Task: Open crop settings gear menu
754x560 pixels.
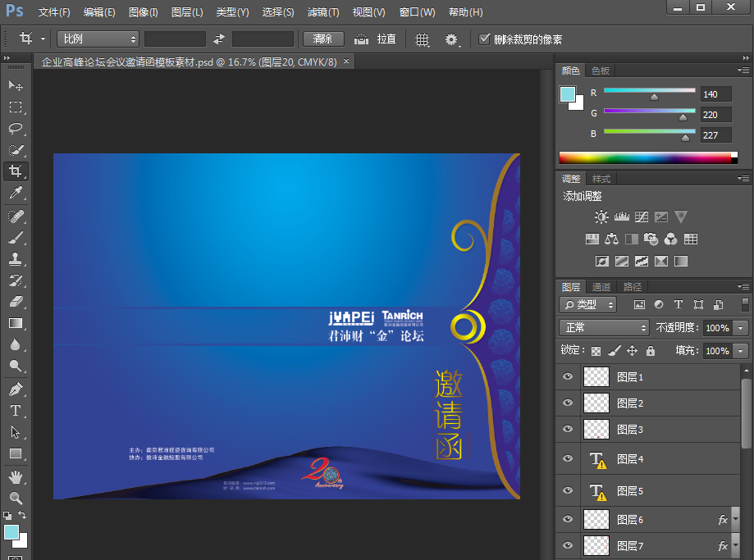Action: (x=452, y=39)
